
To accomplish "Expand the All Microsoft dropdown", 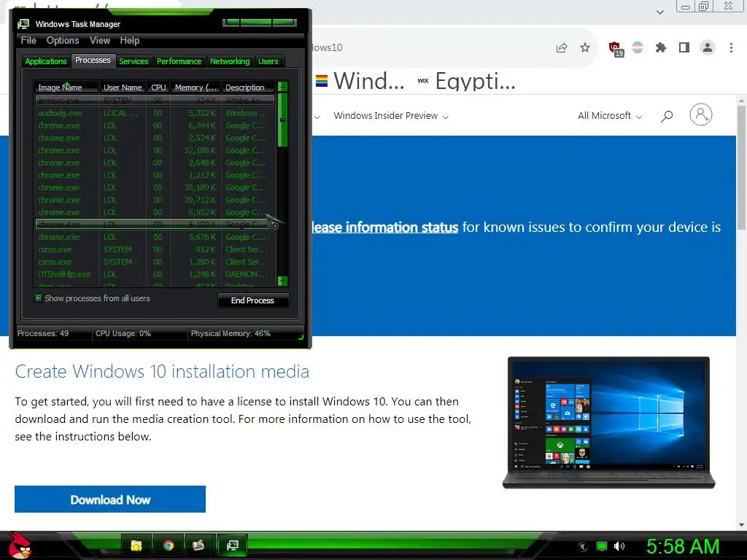I will (x=610, y=116).
